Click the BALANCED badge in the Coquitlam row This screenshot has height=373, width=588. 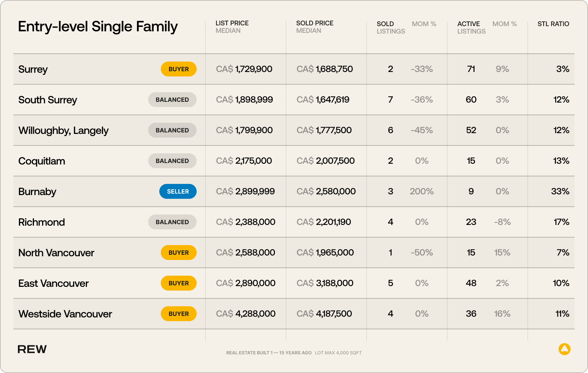coord(172,161)
